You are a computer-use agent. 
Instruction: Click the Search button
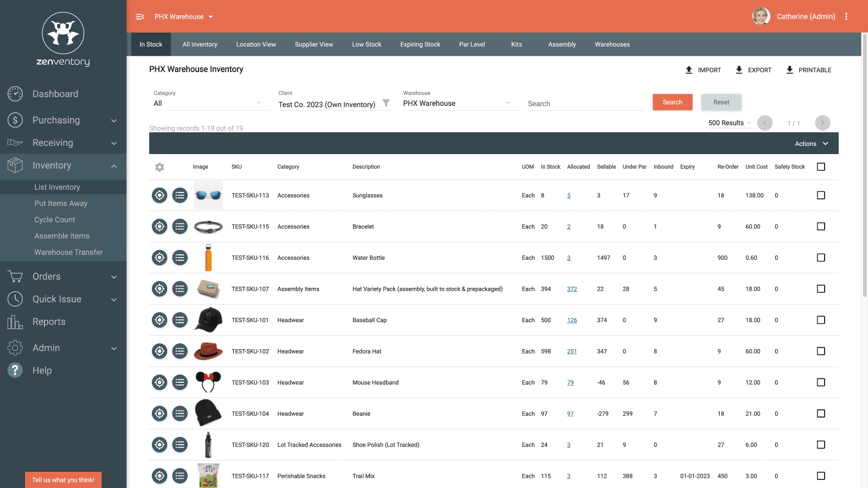(x=672, y=102)
